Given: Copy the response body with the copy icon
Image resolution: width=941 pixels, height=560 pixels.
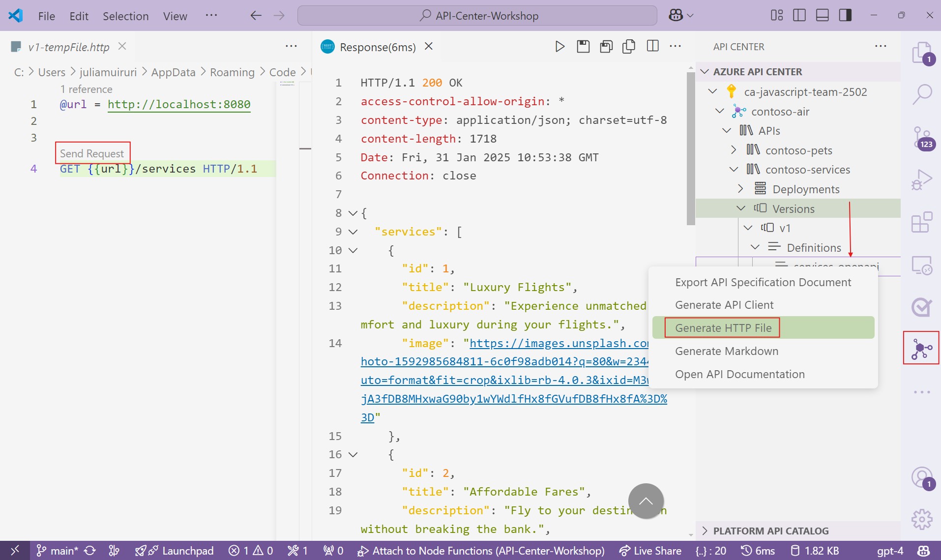Looking at the screenshot, I should [x=629, y=47].
